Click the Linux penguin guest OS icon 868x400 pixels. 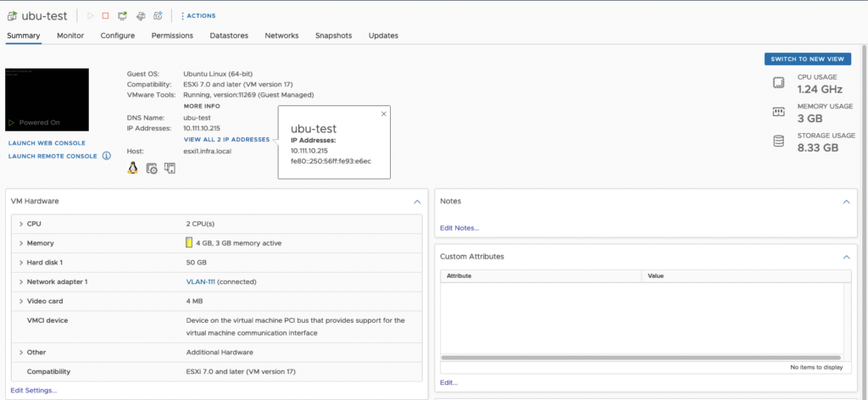point(133,169)
